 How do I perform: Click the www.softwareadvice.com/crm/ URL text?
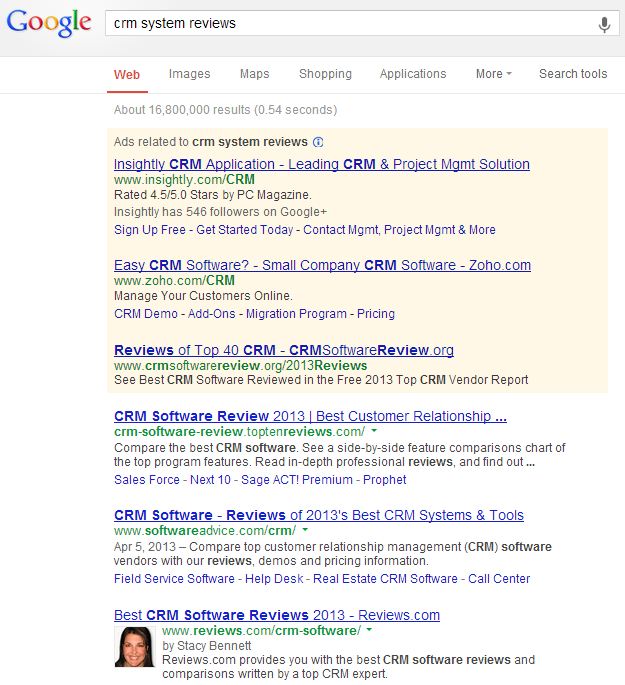(x=205, y=530)
